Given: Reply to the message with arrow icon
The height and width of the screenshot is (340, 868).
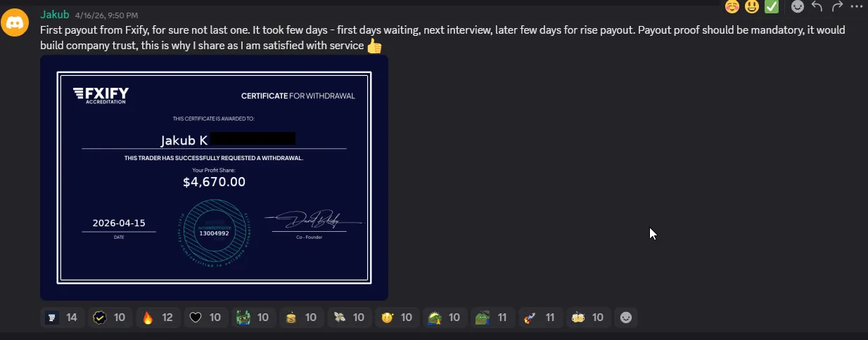Looking at the screenshot, I should pyautogui.click(x=817, y=6).
